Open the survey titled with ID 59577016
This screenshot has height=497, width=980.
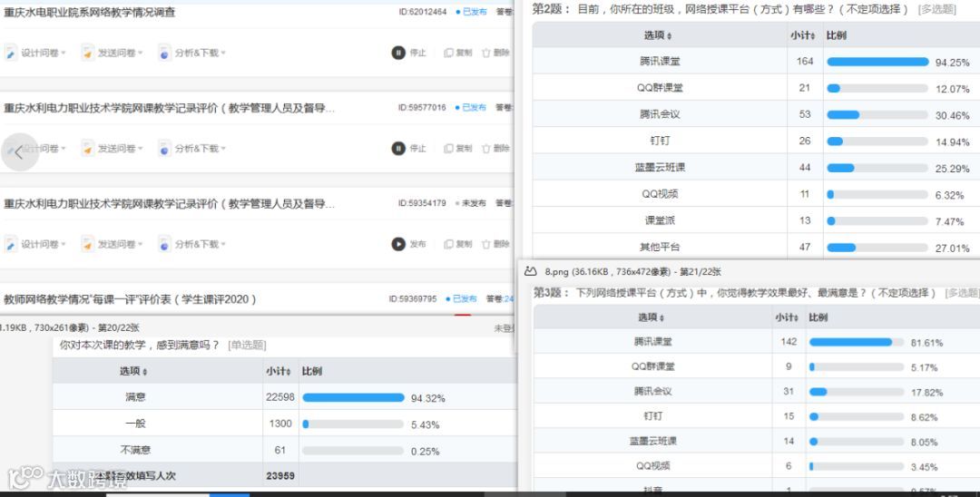click(170, 108)
